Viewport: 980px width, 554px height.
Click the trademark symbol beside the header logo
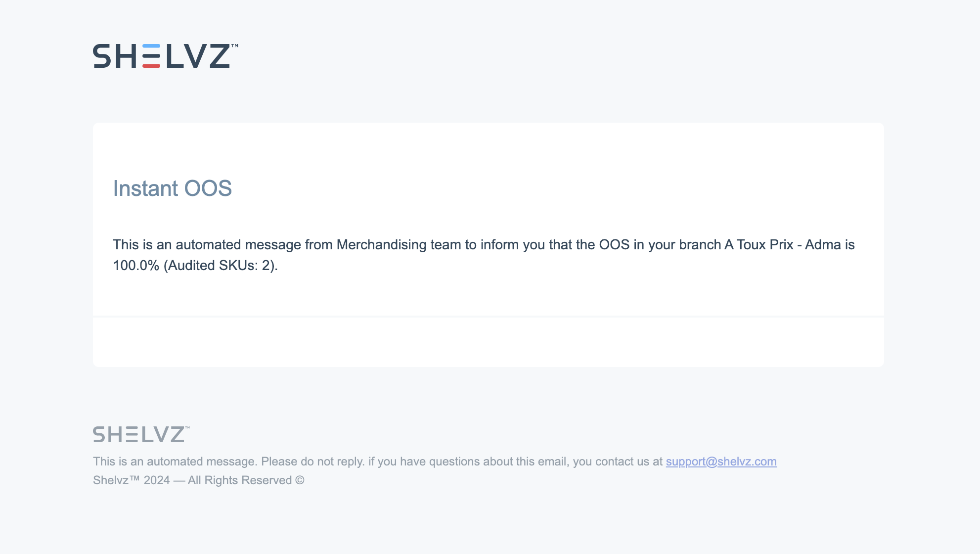(235, 46)
